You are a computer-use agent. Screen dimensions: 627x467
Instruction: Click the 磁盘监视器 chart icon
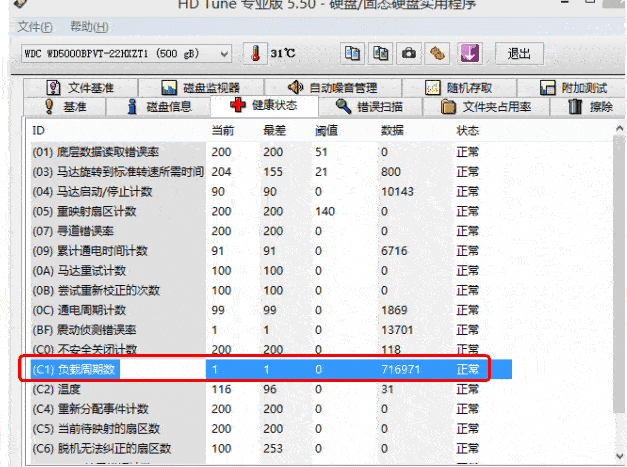(x=169, y=88)
